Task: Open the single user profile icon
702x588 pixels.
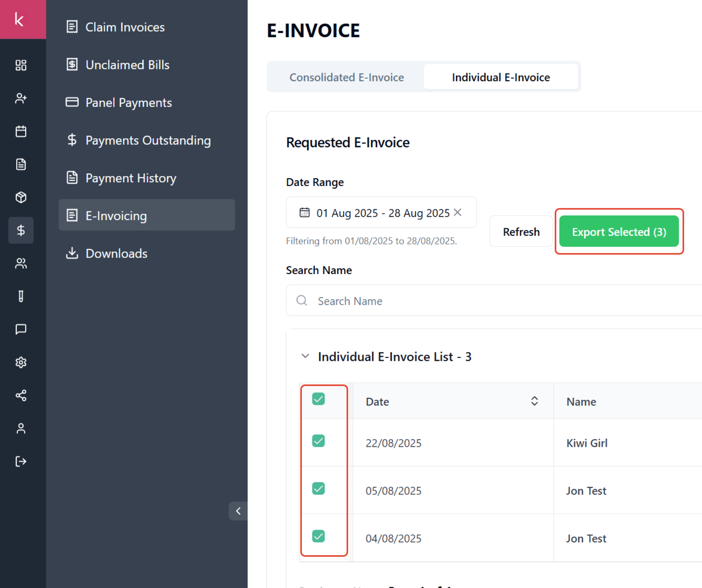Action: (21, 429)
